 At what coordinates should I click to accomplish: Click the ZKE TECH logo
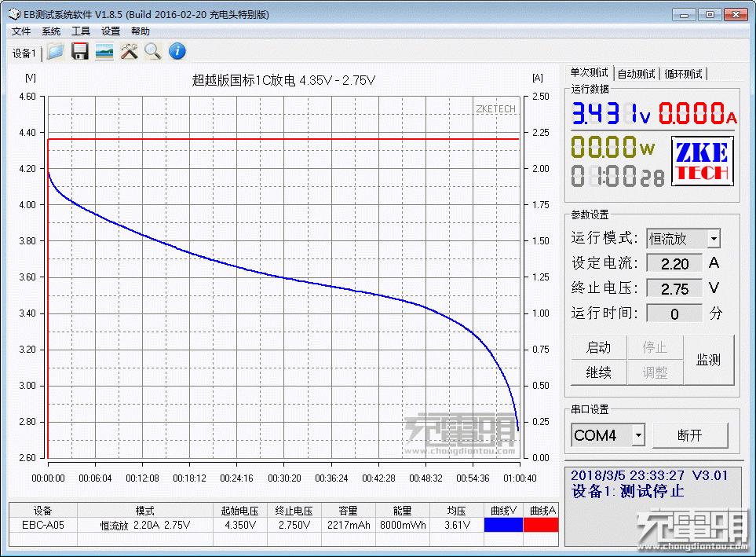click(702, 161)
